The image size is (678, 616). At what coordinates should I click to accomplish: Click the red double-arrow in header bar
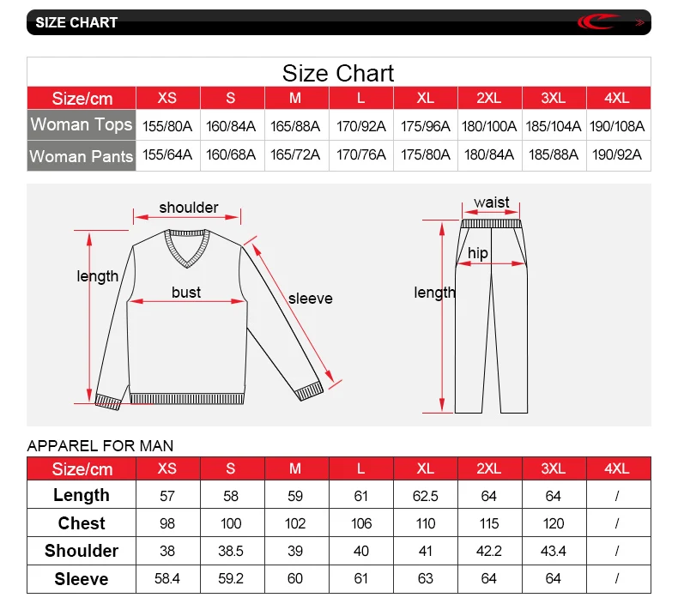(640, 22)
